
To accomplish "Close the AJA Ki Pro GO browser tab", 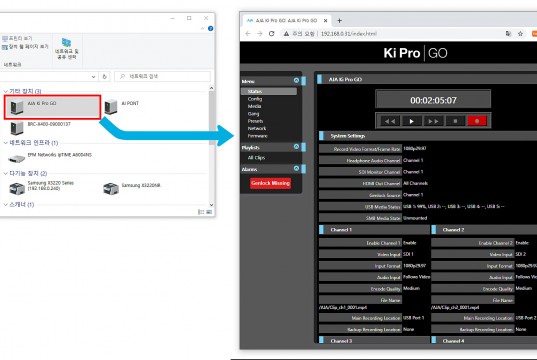I will [325, 21].
